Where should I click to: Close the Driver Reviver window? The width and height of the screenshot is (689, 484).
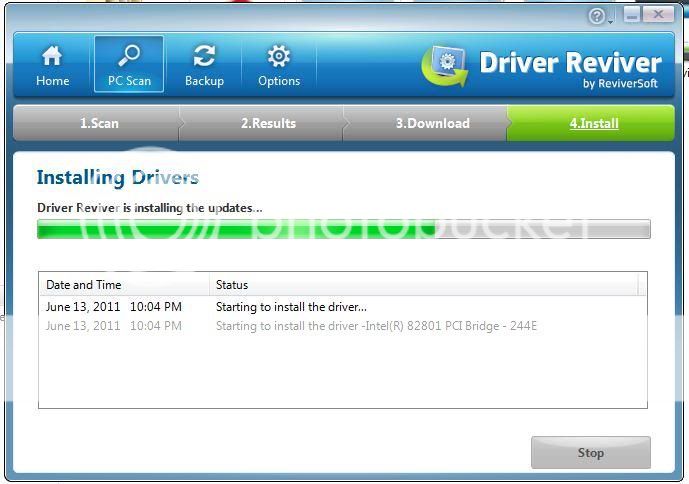(x=658, y=15)
